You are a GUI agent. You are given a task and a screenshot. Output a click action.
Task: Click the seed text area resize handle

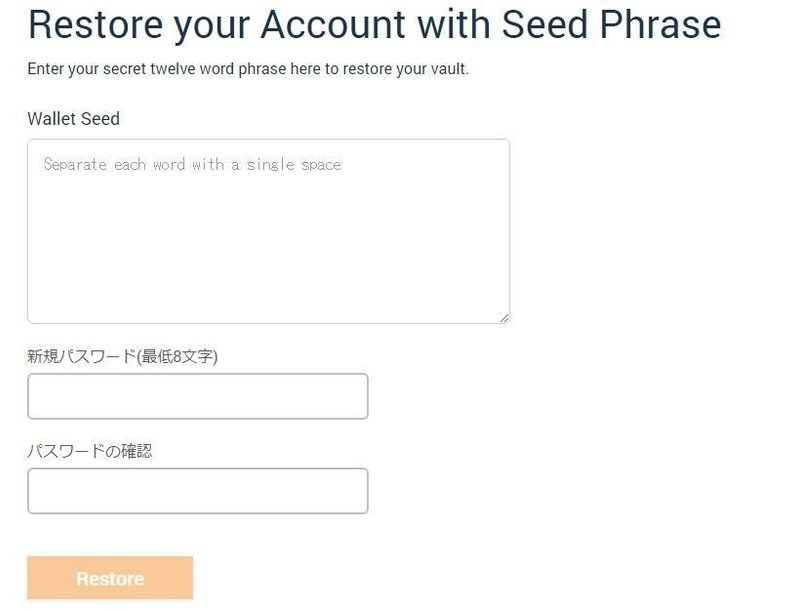point(504,317)
